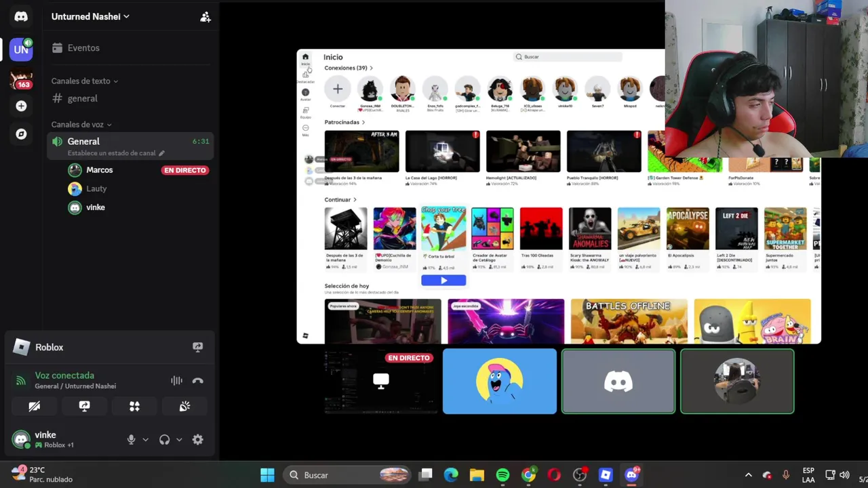Screen dimensions: 868x488
Task: Open audio output options chevron
Action: 179,440
